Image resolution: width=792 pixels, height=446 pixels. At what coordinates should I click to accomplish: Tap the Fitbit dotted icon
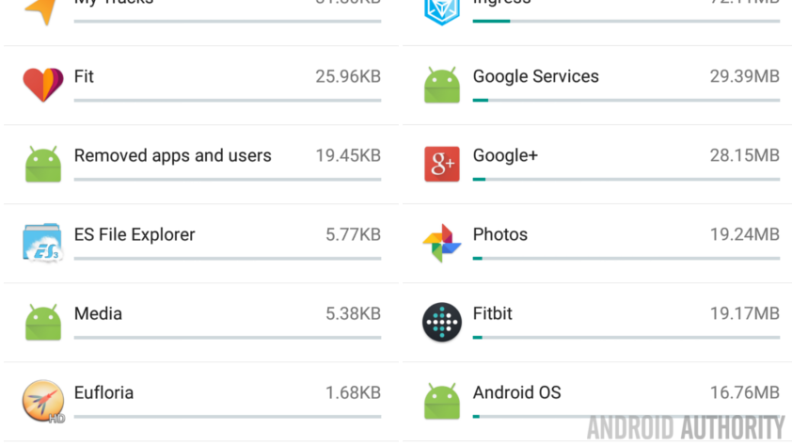tap(441, 321)
